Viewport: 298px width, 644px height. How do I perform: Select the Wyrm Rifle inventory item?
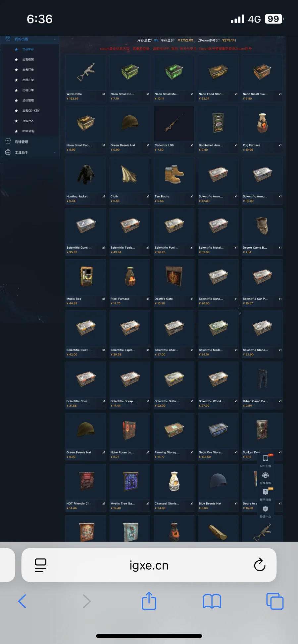click(x=86, y=78)
